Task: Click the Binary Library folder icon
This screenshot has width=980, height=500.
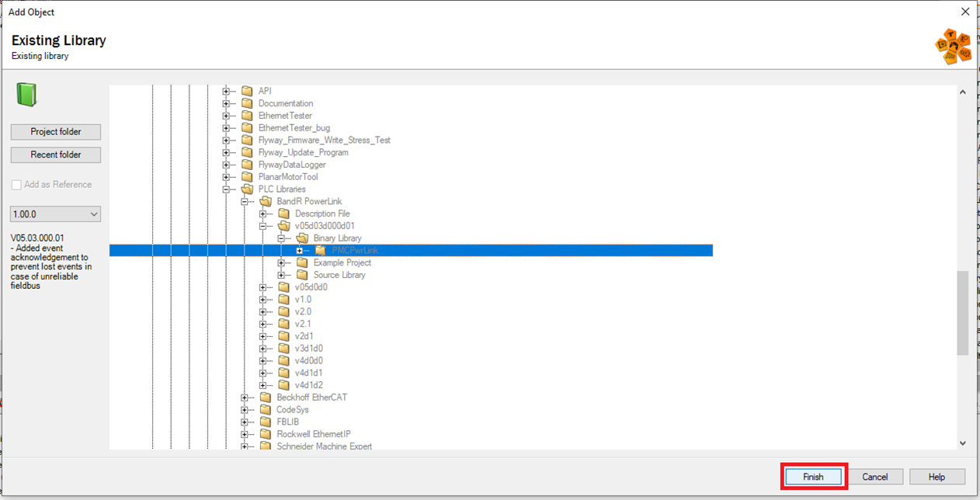Action: (x=302, y=238)
